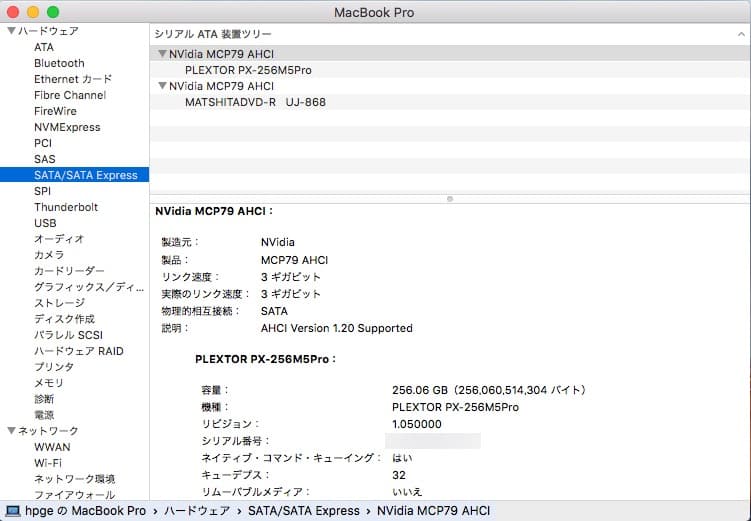Click the split-pane divider handle dot

click(450, 199)
